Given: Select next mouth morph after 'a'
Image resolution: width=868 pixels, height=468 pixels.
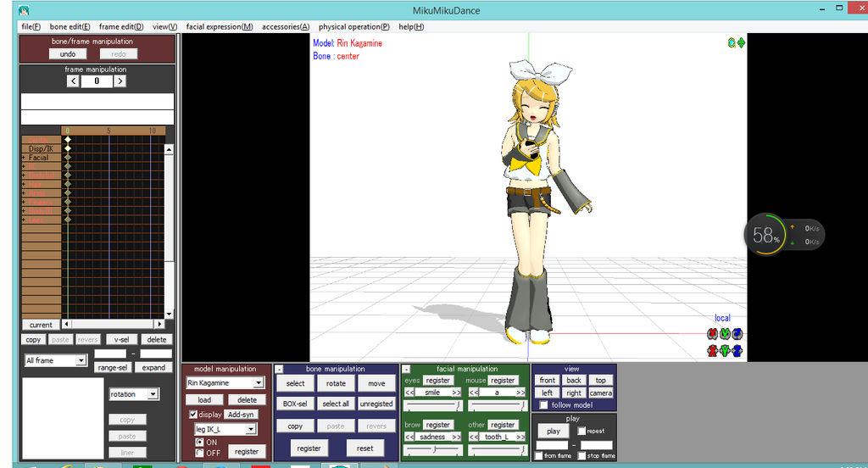Looking at the screenshot, I should click(x=520, y=393).
